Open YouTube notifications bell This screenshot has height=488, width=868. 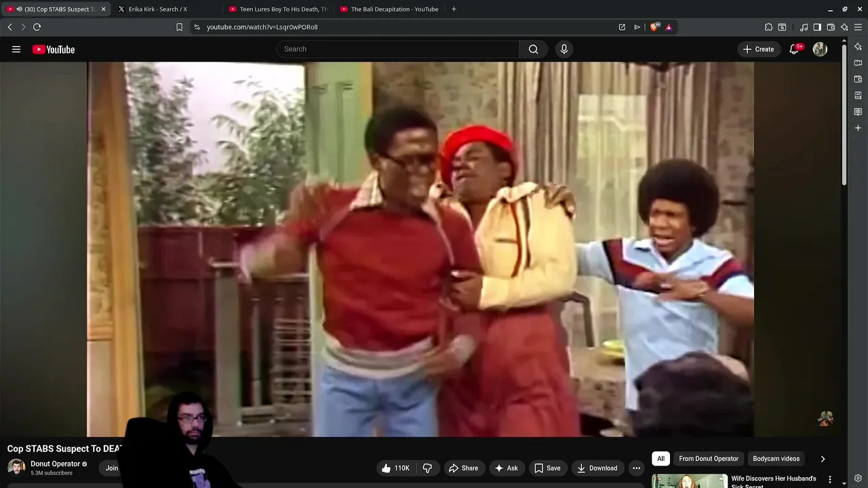794,49
